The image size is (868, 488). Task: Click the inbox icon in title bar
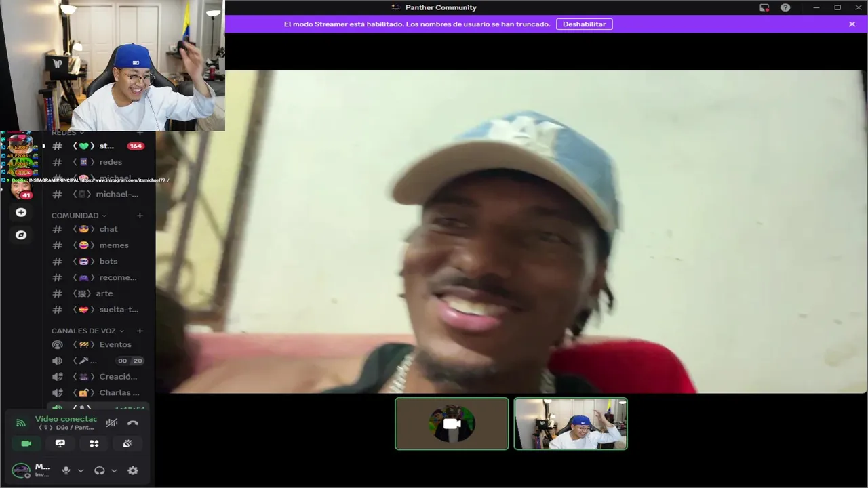point(764,7)
